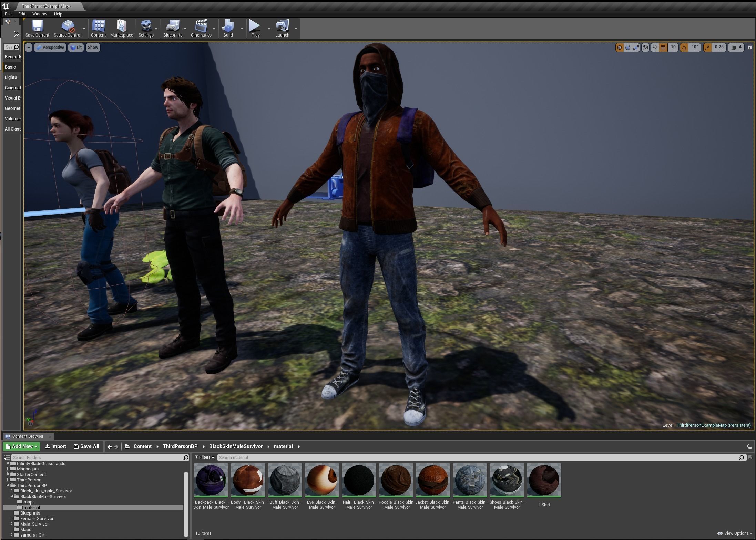Open the Window menu

(39, 14)
